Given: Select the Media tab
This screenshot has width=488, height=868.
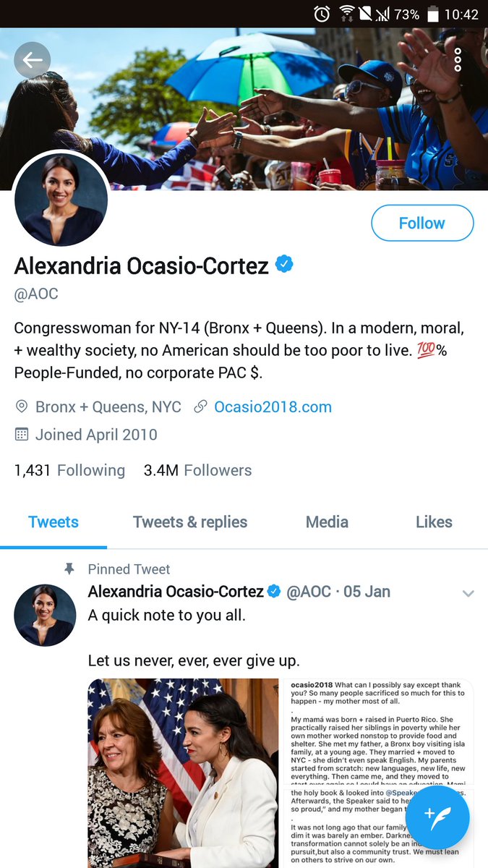Looking at the screenshot, I should [327, 522].
